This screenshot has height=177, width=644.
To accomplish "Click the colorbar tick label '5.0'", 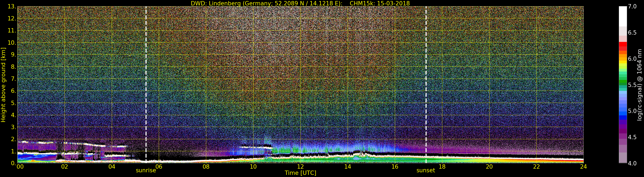I will pos(632,111).
